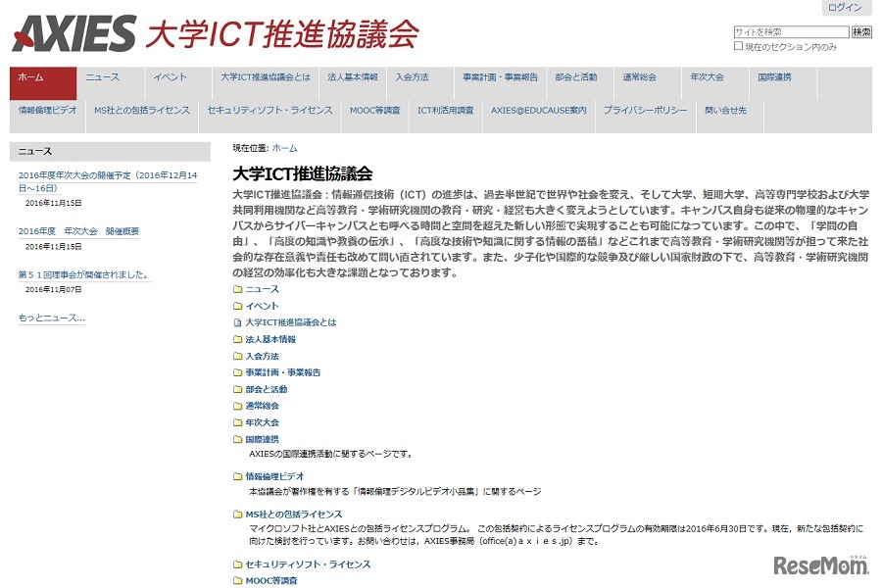Open the ニュース folder link in content list

click(262, 289)
